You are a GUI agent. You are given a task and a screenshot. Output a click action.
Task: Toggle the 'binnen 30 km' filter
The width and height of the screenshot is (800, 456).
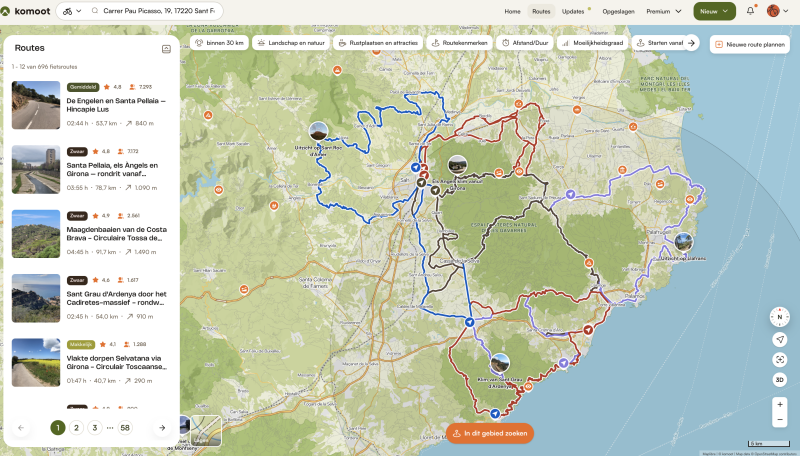[x=218, y=44]
